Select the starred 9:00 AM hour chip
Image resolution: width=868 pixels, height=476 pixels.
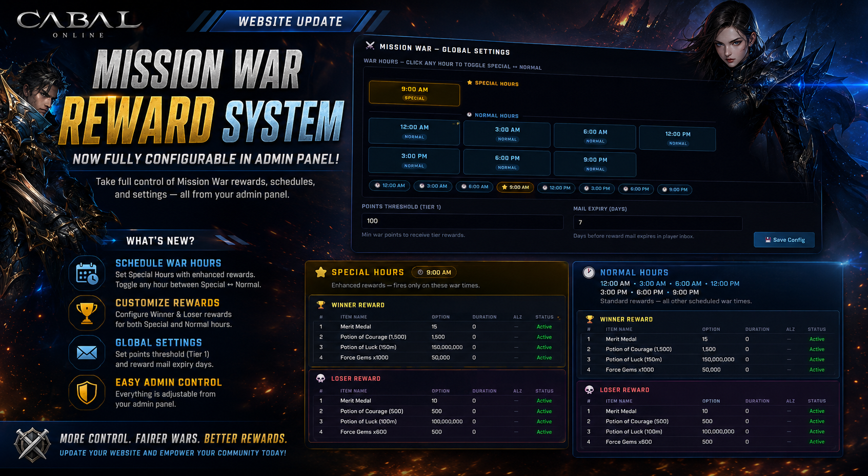point(515,187)
